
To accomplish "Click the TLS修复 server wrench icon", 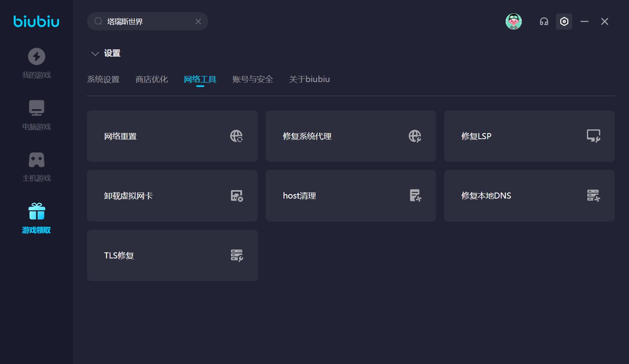I will [237, 255].
